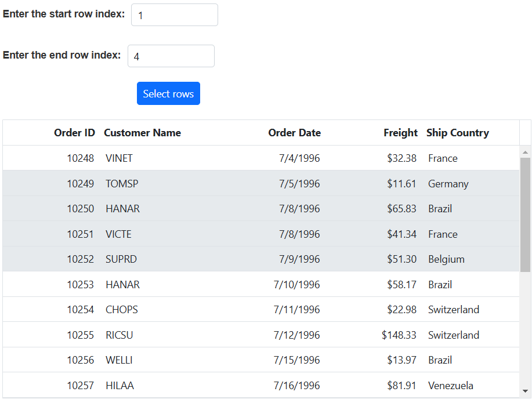The width and height of the screenshot is (532, 399).
Task: Sort by Customer Name column header
Action: pyautogui.click(x=143, y=133)
